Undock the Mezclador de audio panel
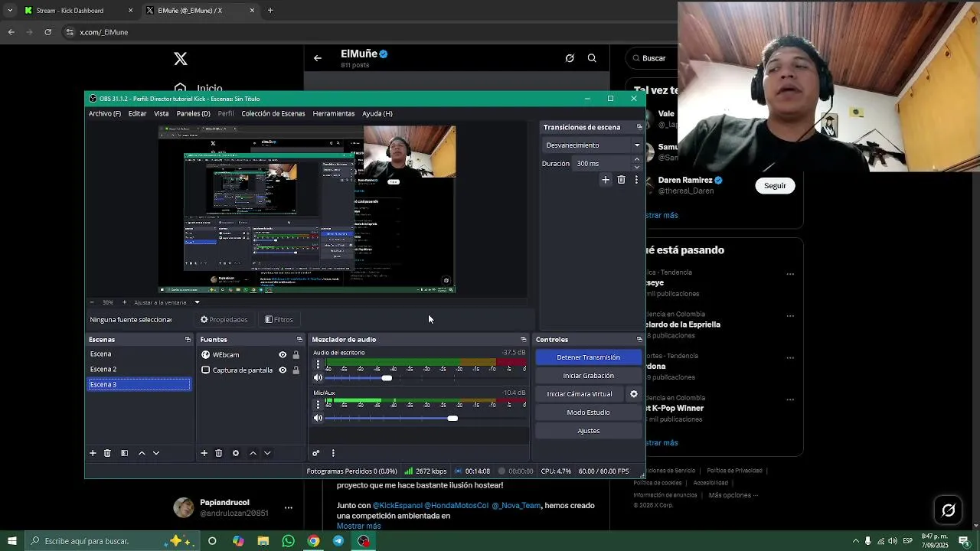Image resolution: width=980 pixels, height=551 pixels. tap(523, 340)
